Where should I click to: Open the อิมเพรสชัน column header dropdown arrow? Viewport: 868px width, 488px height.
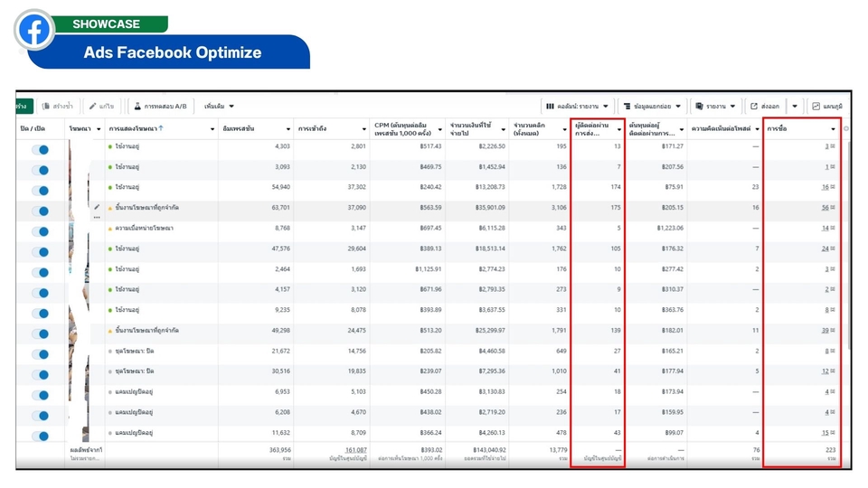(x=288, y=129)
